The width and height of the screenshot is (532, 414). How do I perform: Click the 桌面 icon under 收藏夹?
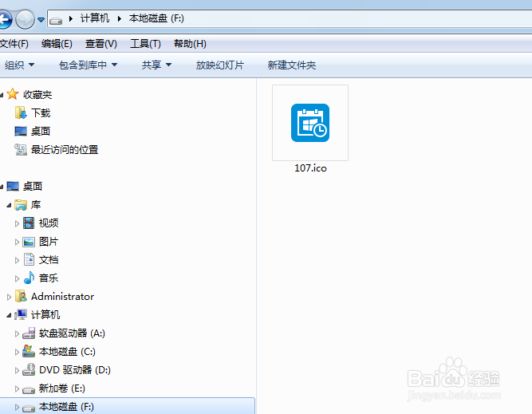click(x=21, y=131)
